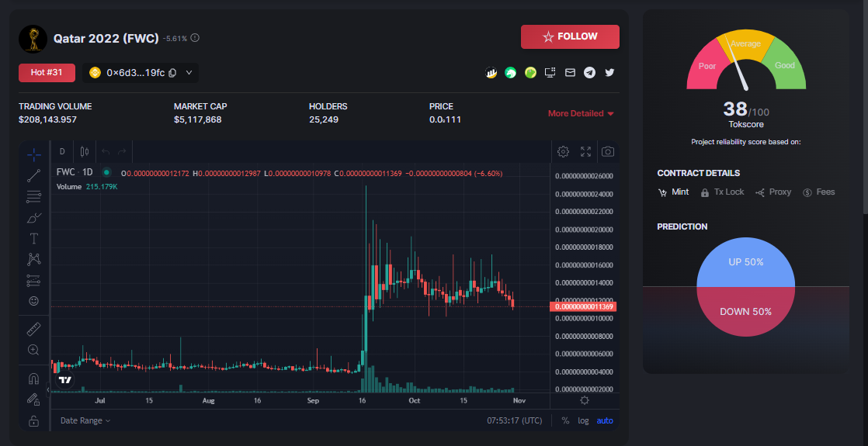Image resolution: width=868 pixels, height=446 pixels.
Task: Click the FOLLOW button
Action: point(570,36)
